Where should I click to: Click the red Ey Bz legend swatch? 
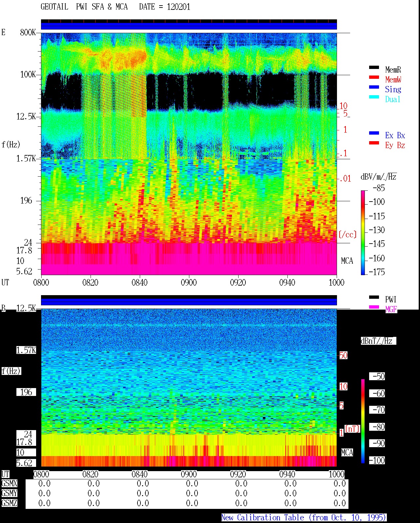click(374, 143)
